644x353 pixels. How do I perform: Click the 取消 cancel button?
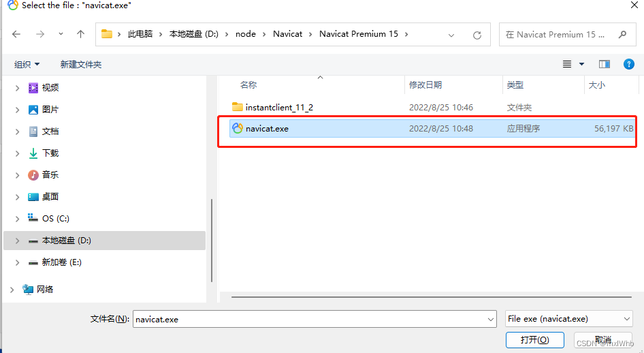tap(602, 340)
